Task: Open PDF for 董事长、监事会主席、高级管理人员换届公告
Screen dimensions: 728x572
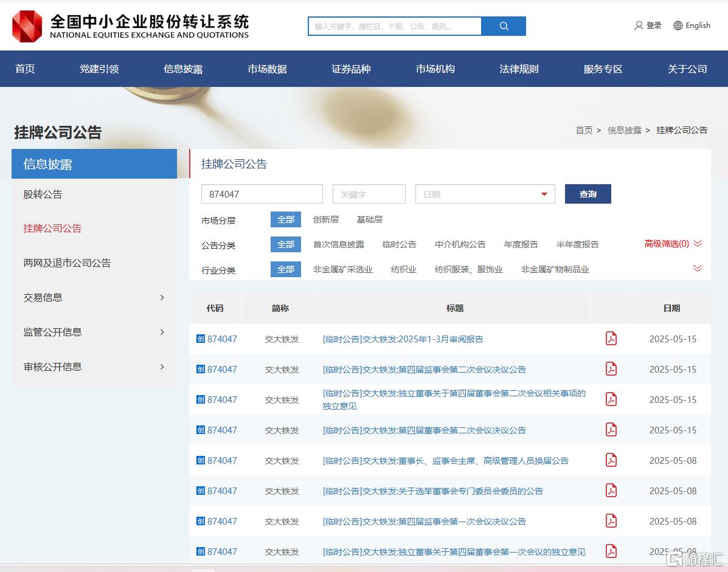Action: point(611,460)
